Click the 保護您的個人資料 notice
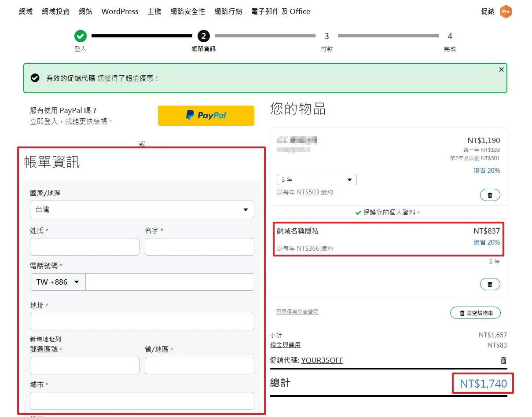 388,212
